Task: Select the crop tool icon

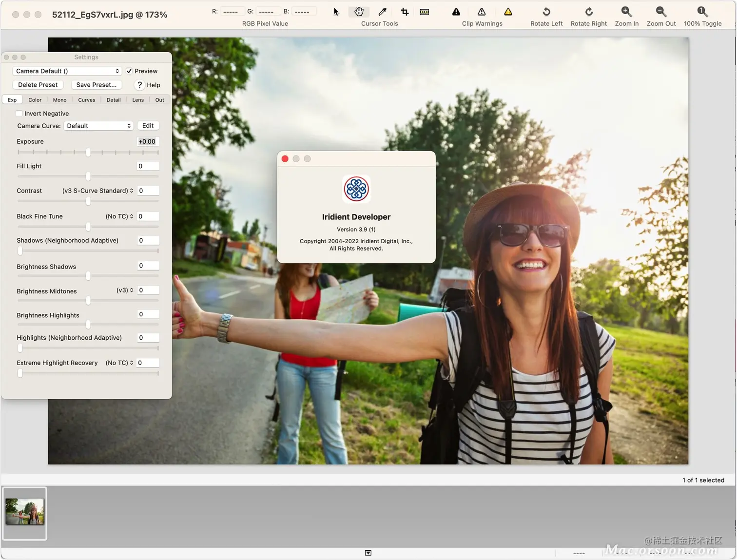Action: 405,12
